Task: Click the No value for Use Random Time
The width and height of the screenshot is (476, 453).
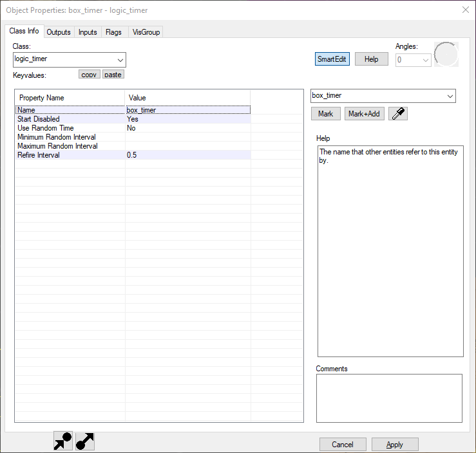Action: pyautogui.click(x=131, y=128)
